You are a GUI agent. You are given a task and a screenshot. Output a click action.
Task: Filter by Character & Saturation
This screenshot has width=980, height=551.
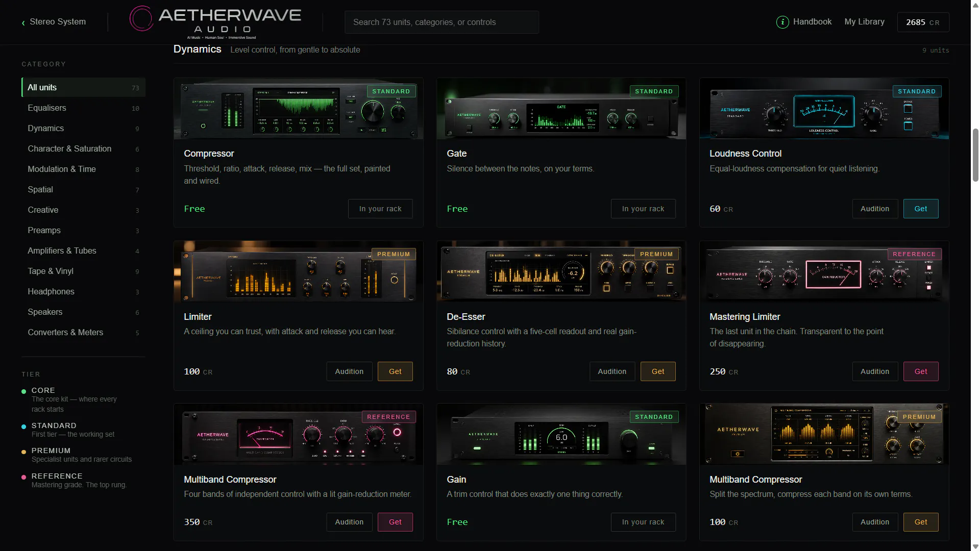83,148
